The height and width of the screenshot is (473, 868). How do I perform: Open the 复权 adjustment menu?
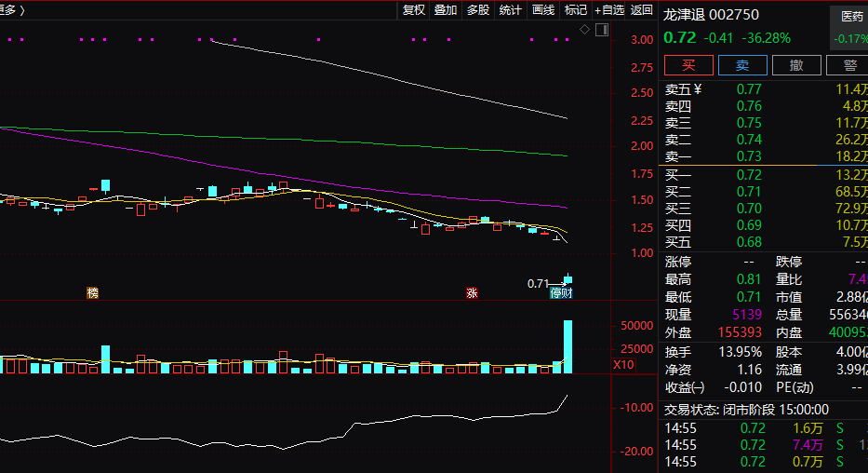(x=413, y=10)
